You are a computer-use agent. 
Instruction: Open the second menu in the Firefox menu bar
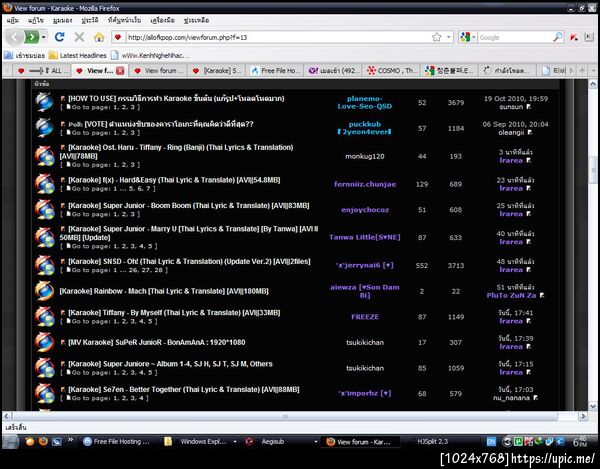coord(36,20)
